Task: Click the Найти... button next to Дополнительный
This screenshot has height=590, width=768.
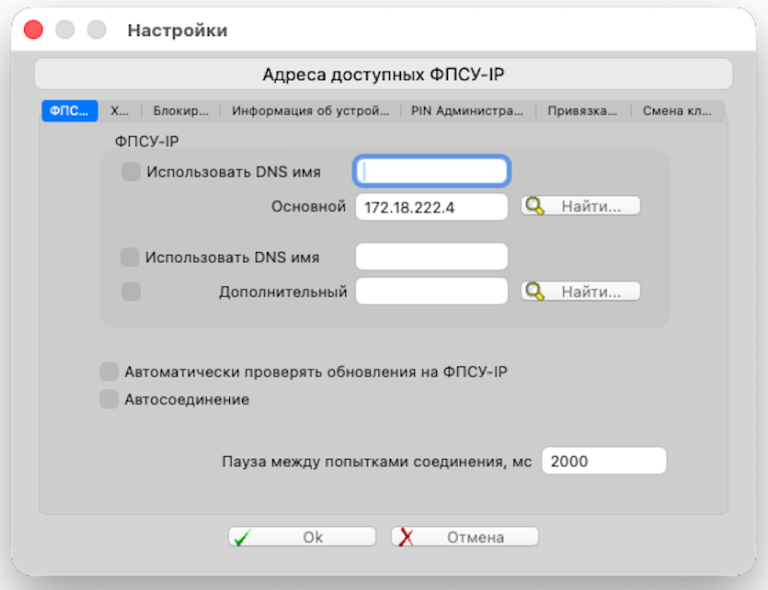Action: point(580,291)
